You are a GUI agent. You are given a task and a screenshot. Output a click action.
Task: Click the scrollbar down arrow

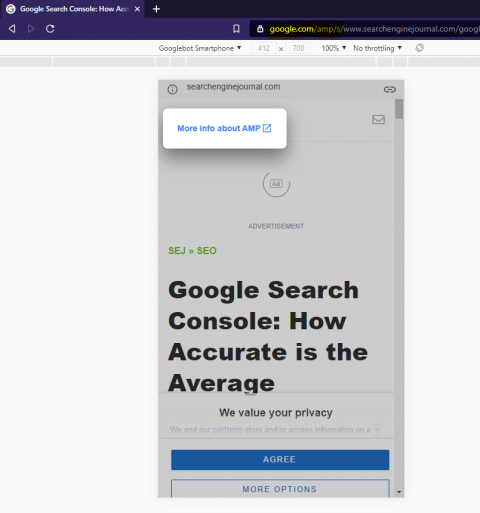pyautogui.click(x=399, y=492)
